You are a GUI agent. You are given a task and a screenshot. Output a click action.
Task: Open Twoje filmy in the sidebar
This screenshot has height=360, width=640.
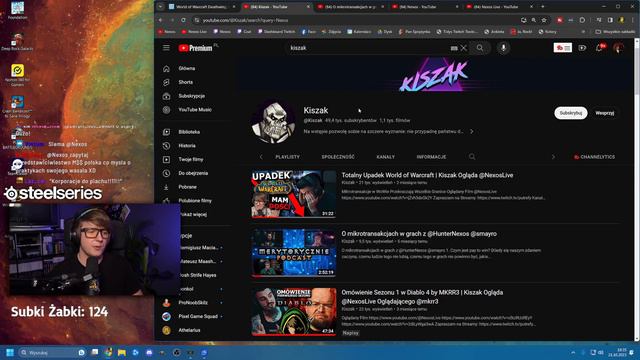coord(191,160)
